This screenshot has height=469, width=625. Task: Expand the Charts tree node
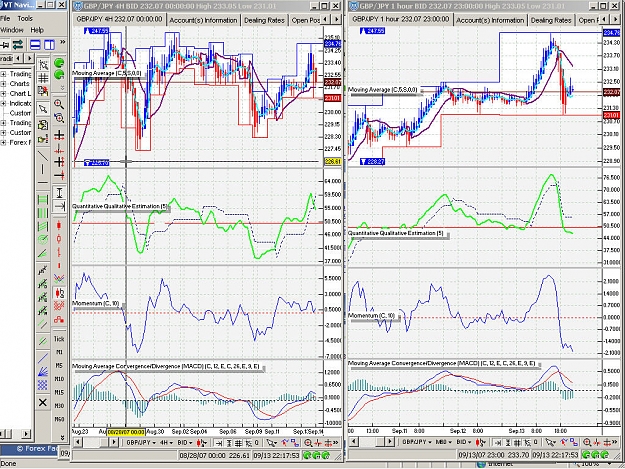pyautogui.click(x=3, y=84)
